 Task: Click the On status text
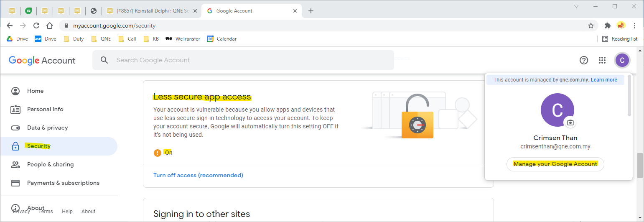coord(169,153)
